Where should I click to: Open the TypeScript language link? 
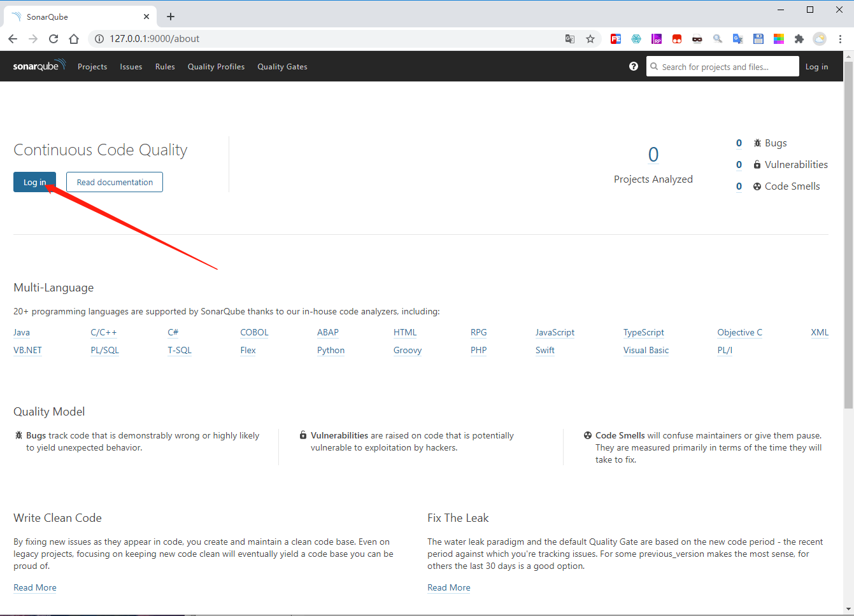pyautogui.click(x=644, y=332)
